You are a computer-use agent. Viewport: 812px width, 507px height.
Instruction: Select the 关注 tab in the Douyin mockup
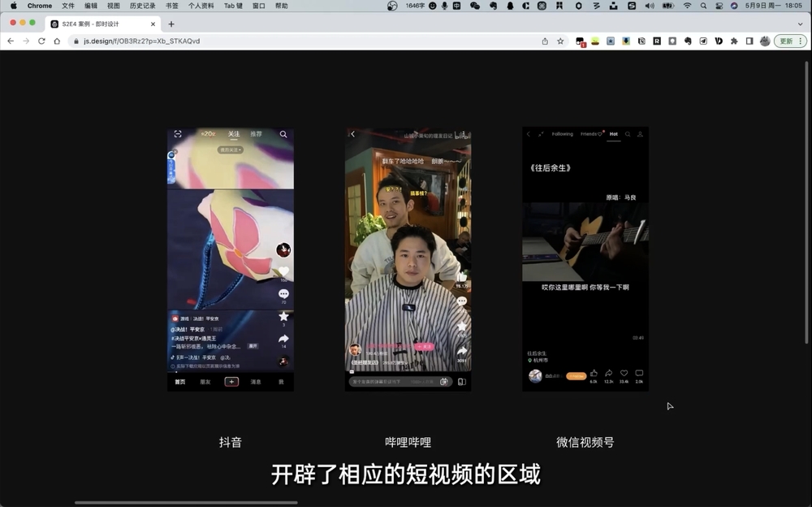coord(234,134)
